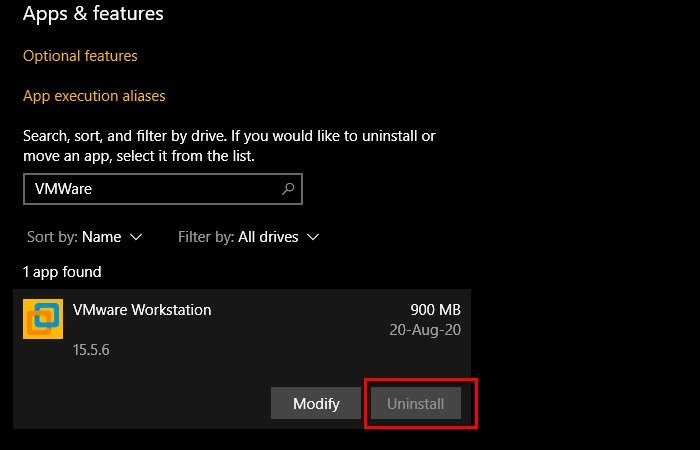
Task: Expand the chevron next to Name
Action: click(137, 237)
